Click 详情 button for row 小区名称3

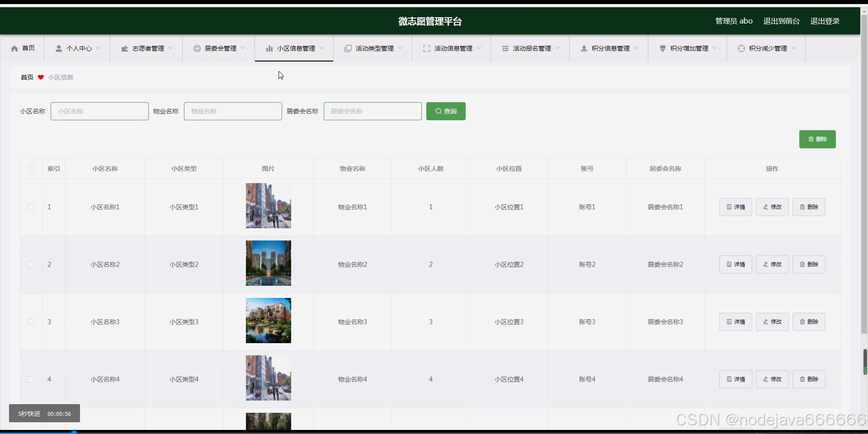(736, 322)
